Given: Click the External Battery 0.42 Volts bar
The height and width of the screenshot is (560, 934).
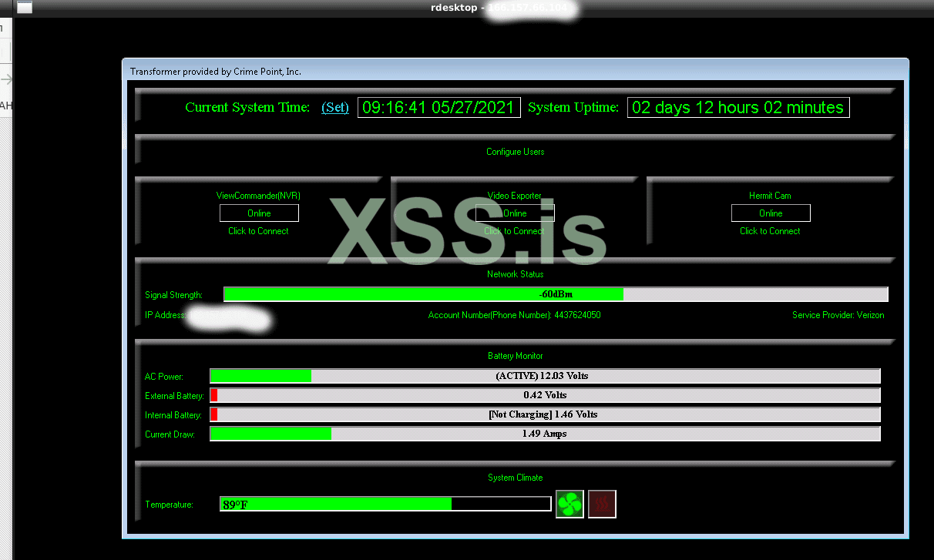Looking at the screenshot, I should tap(545, 395).
